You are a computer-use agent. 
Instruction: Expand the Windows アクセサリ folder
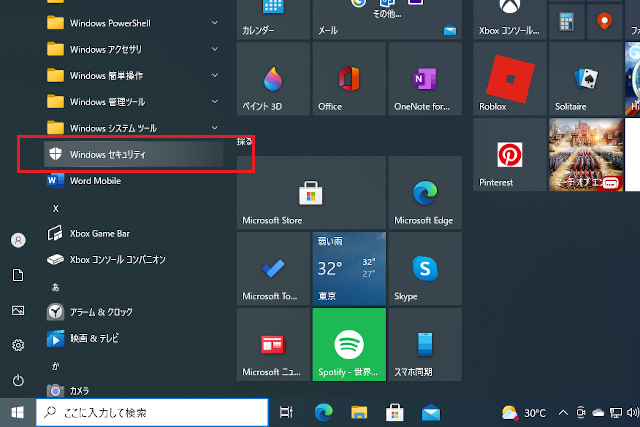point(133,49)
